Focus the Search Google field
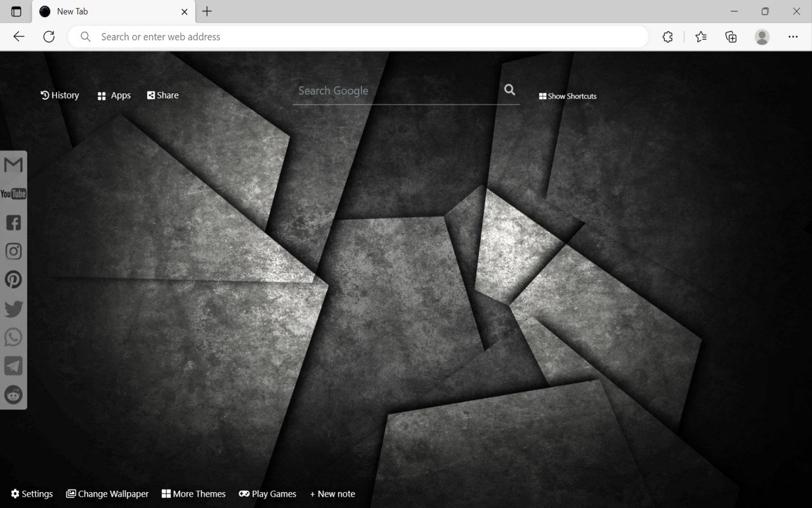This screenshot has height=508, width=812. point(396,91)
